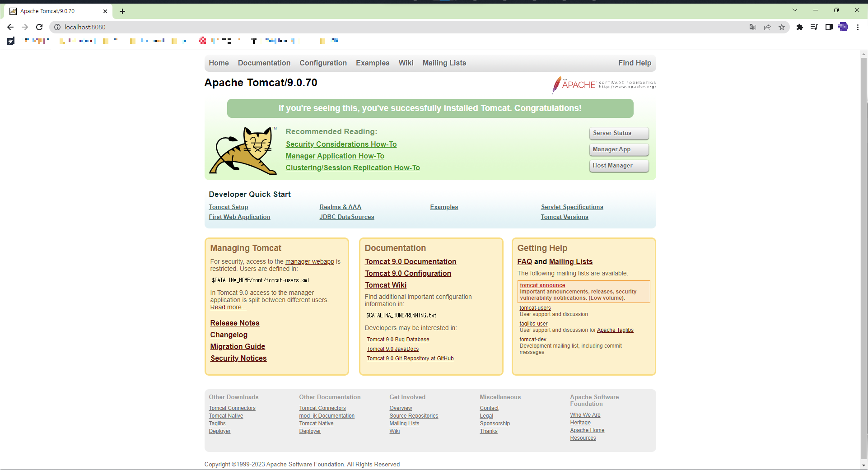Open Examples in navigation bar

click(x=373, y=63)
